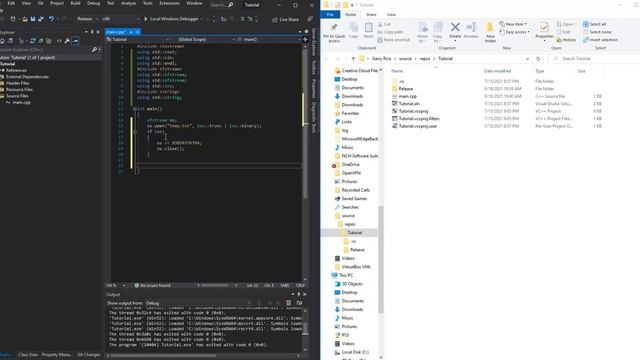Viewport: 640px width, 360px height.
Task: Open the Live Share feature
Action: point(285,20)
